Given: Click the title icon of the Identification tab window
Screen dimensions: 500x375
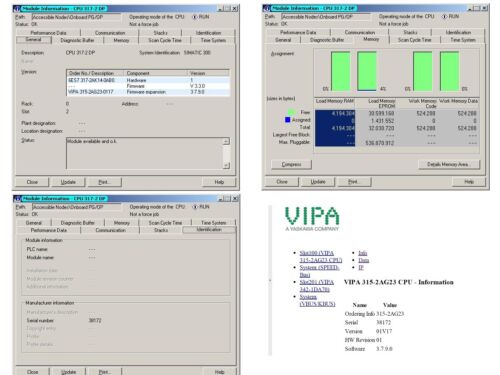Looking at the screenshot, I should pyautogui.click(x=18, y=199).
